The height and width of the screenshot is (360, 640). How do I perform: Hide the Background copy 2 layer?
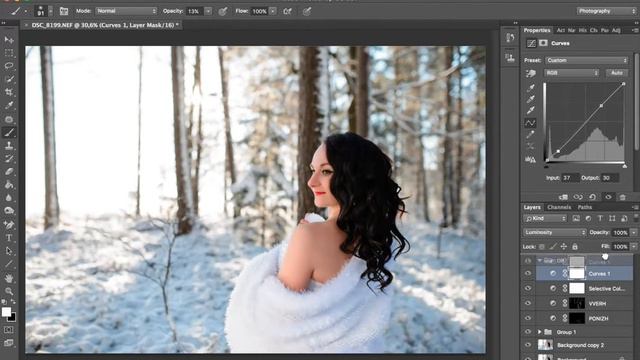point(528,345)
